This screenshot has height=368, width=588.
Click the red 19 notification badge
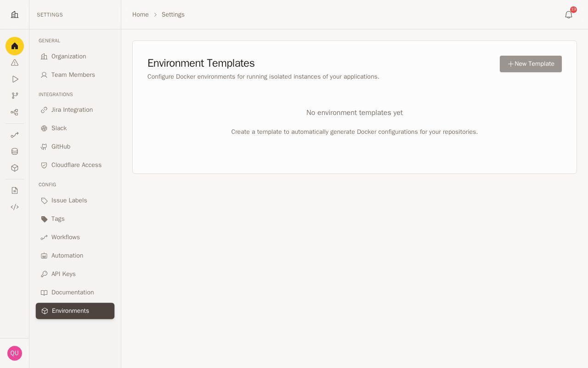[573, 10]
